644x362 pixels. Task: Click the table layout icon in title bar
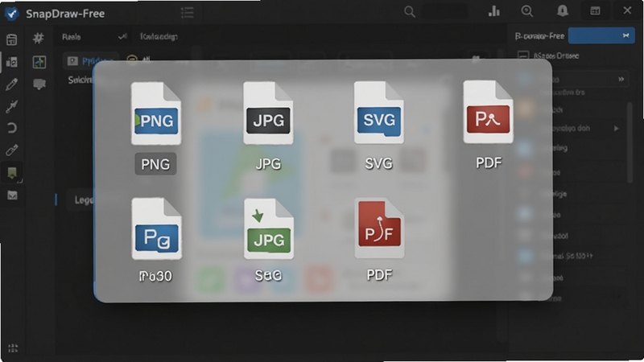595,11
